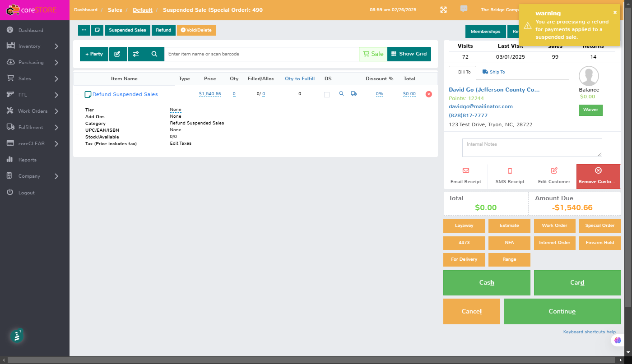The height and width of the screenshot is (364, 632).
Task: Expand the FFL sidebar menu
Action: point(35,95)
